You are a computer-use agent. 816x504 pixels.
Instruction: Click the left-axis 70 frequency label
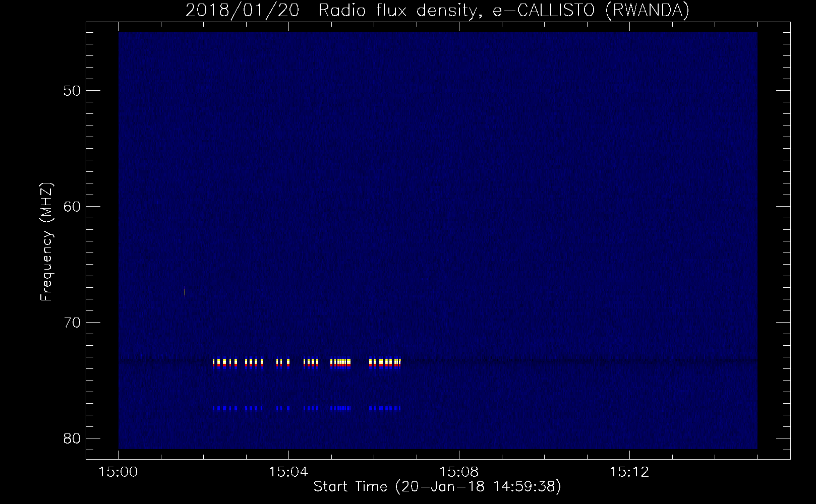[x=73, y=323]
